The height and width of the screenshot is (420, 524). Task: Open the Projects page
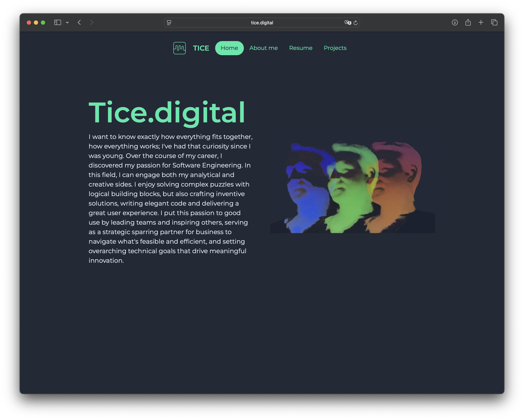click(x=335, y=48)
